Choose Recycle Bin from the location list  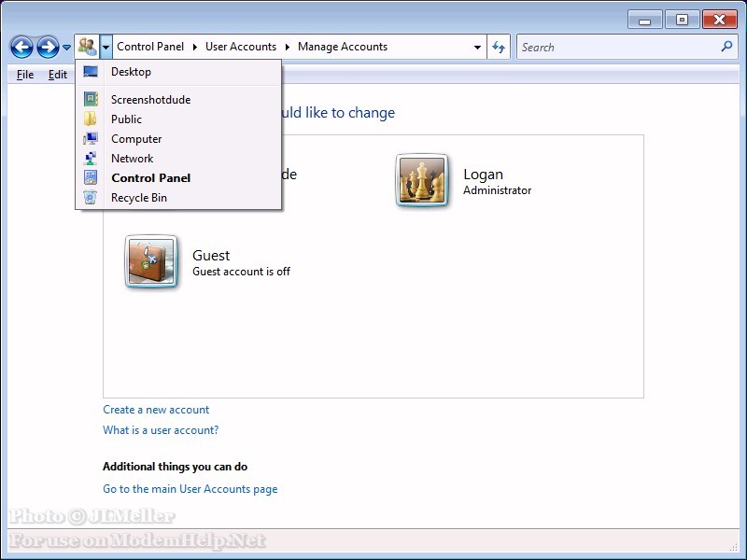tap(178, 197)
